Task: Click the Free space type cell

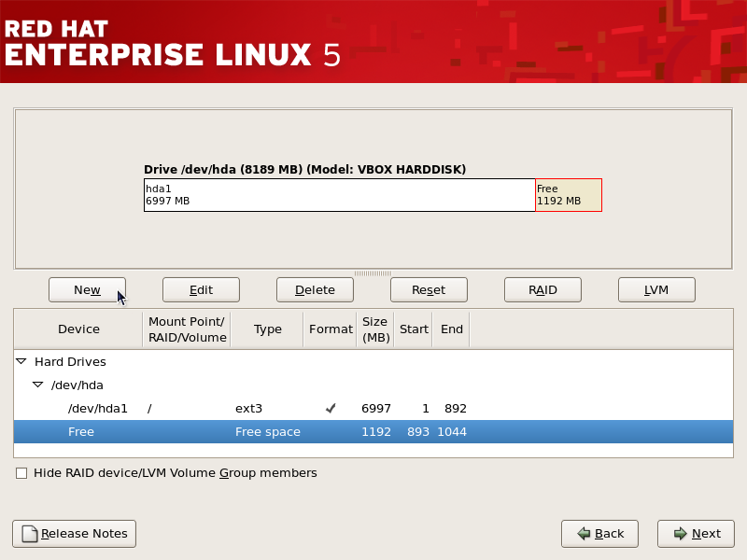Action: [x=268, y=432]
